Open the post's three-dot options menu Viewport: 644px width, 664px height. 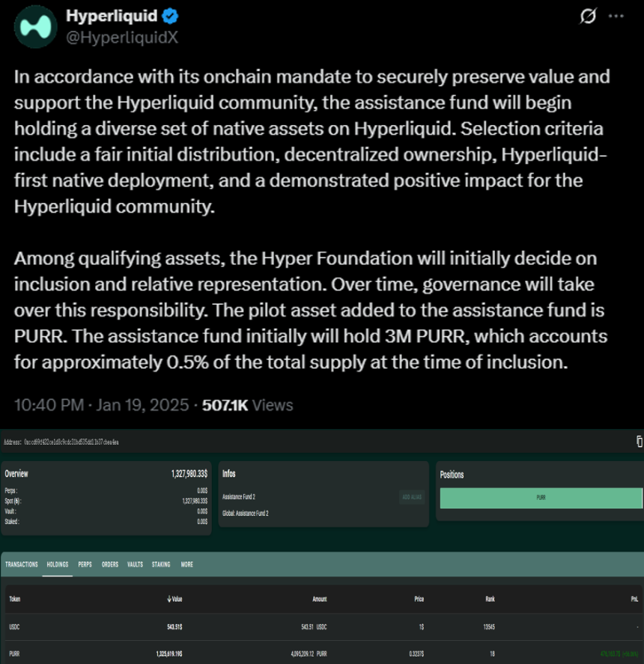click(616, 16)
